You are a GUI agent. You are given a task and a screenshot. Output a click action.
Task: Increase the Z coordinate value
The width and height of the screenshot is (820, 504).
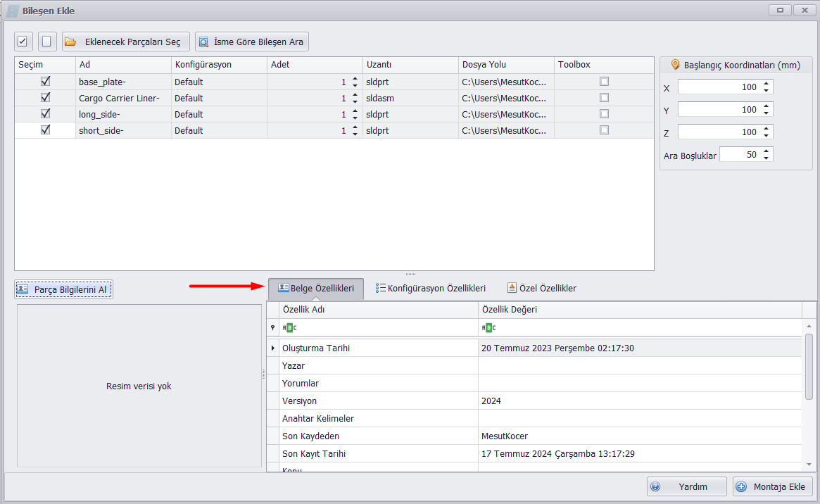766,129
